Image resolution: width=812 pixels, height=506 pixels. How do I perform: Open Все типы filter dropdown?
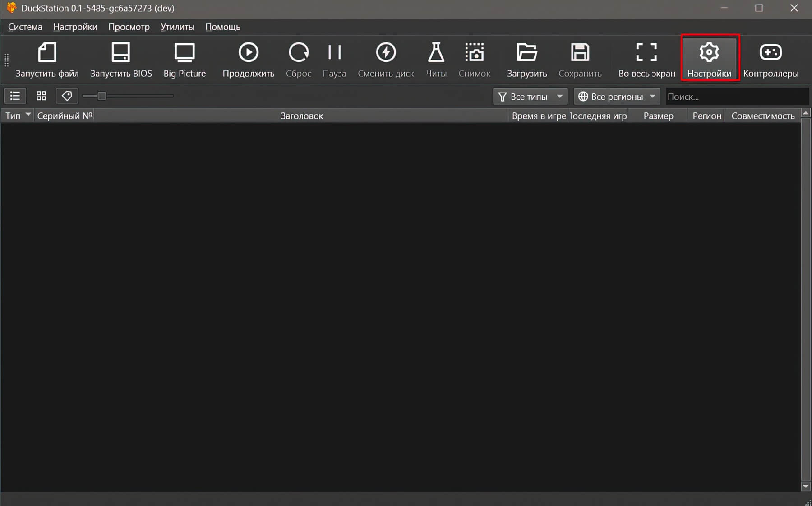coord(530,97)
